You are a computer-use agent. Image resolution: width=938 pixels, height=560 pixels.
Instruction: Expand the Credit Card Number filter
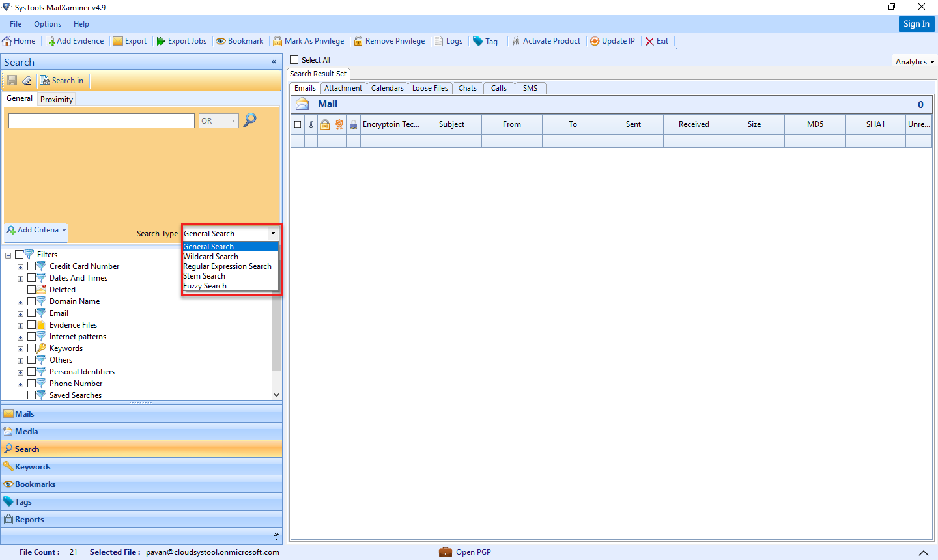[x=20, y=266]
